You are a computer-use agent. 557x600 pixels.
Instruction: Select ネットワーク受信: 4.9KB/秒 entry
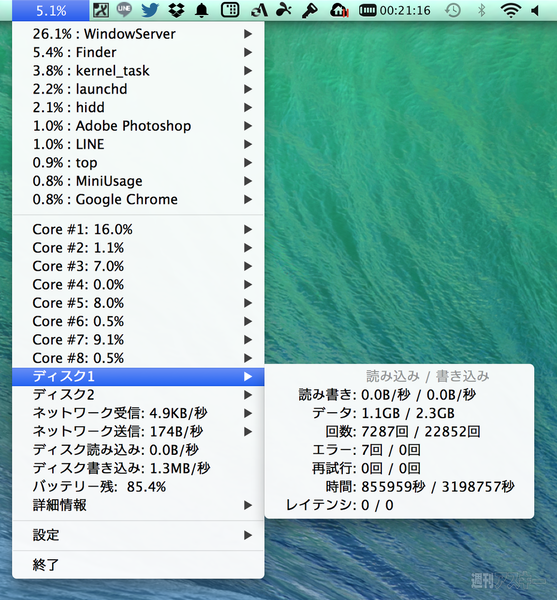tap(138, 413)
